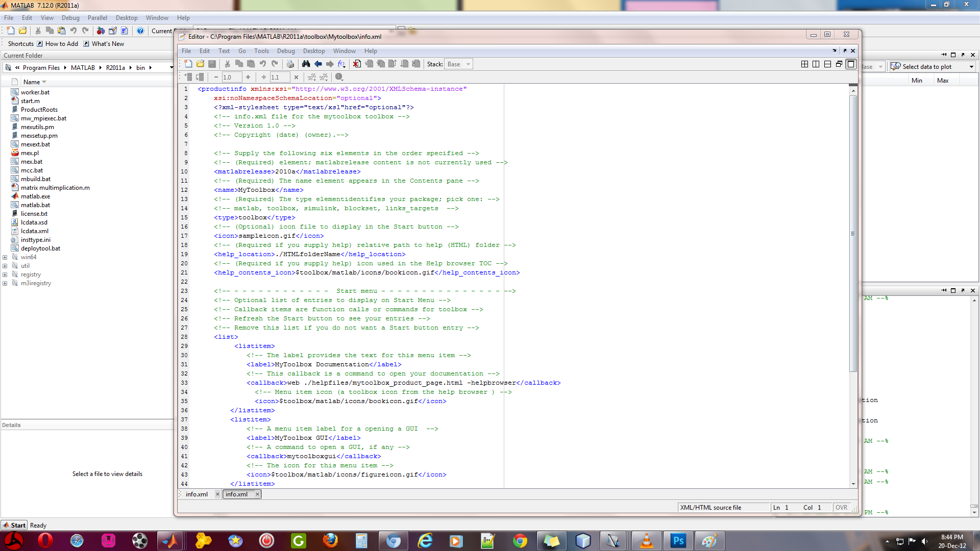Image resolution: width=980 pixels, height=551 pixels.
Task: Open What's New shortcut
Action: [104, 44]
